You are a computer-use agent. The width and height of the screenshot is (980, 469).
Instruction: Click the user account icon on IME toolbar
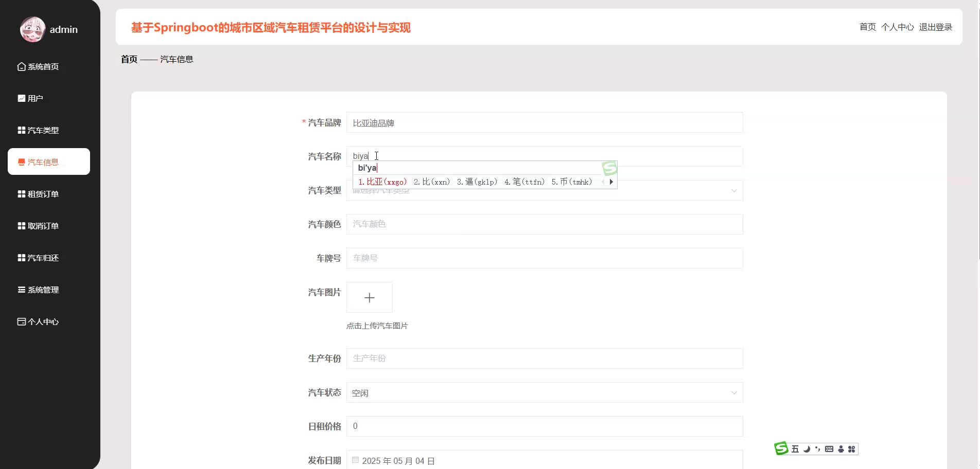[x=841, y=449]
